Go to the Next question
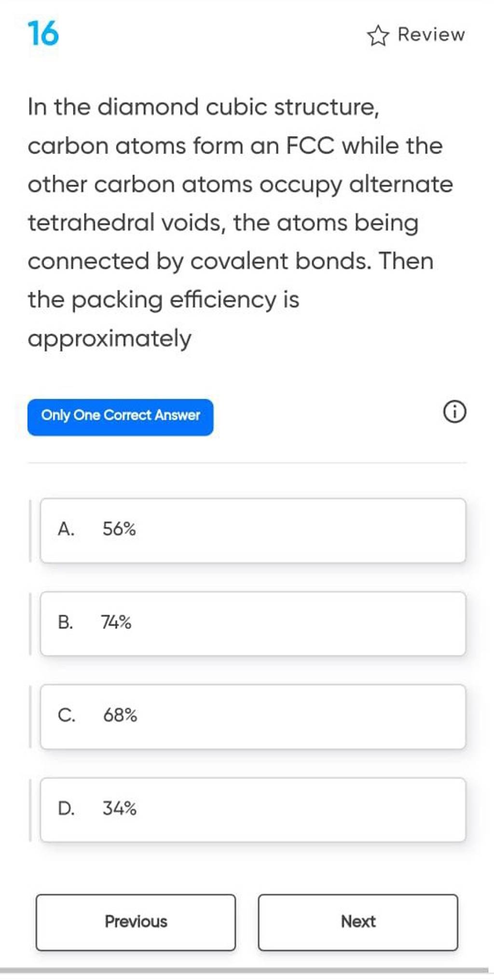 click(357, 921)
